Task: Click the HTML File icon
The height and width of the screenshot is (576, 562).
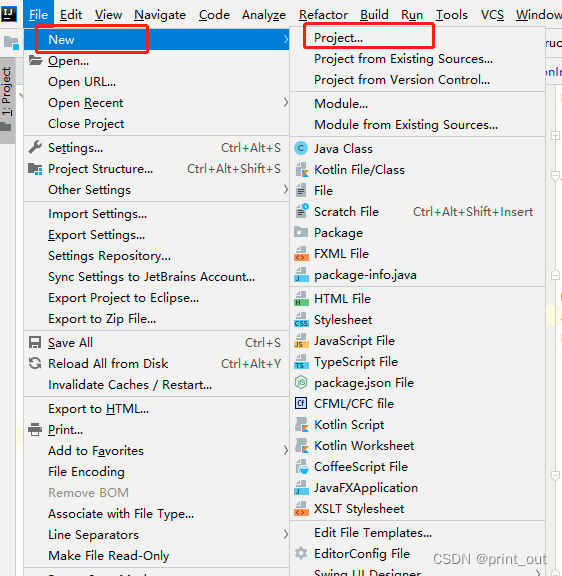Action: pos(301,299)
